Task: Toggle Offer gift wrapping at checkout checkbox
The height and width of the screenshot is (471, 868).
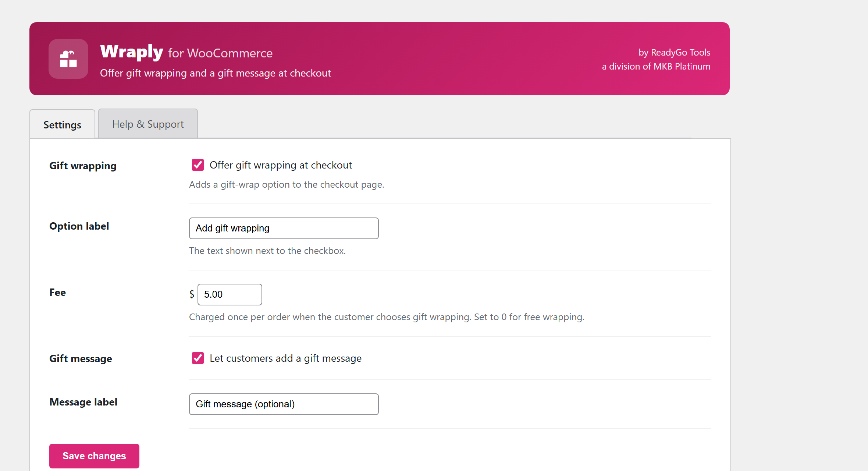Action: (x=198, y=165)
